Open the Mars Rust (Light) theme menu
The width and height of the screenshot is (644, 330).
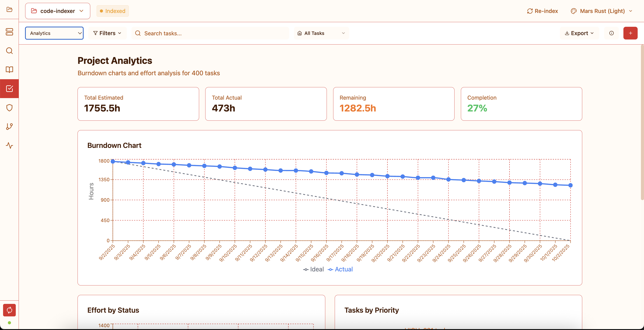(x=602, y=11)
